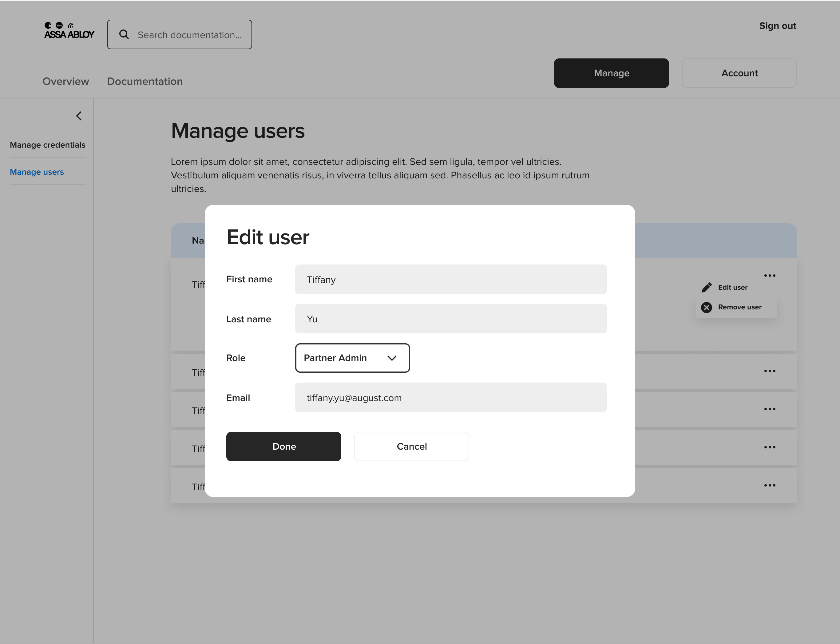Click the Sign out link
Screen dimensions: 840x644
(778, 26)
